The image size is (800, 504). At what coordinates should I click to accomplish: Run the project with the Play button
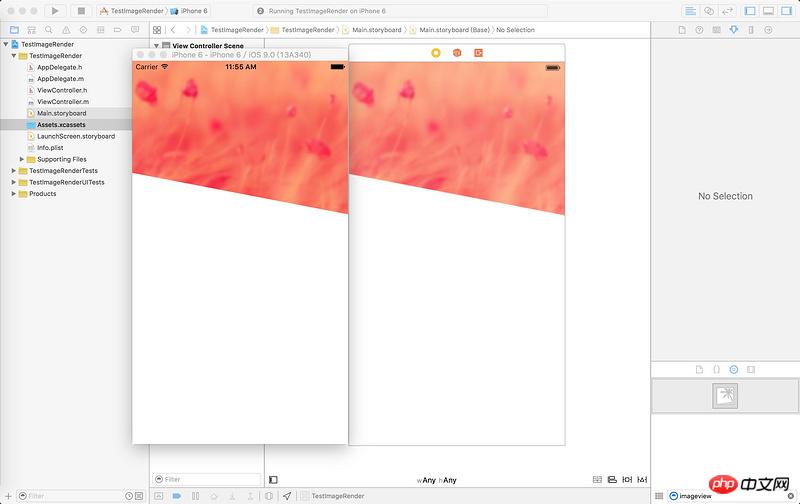[x=55, y=11]
